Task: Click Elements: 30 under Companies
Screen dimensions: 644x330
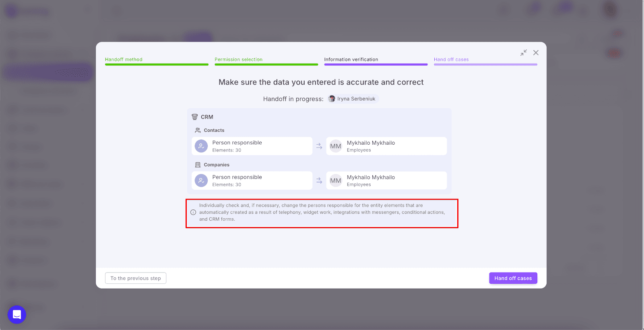Action: point(227,185)
